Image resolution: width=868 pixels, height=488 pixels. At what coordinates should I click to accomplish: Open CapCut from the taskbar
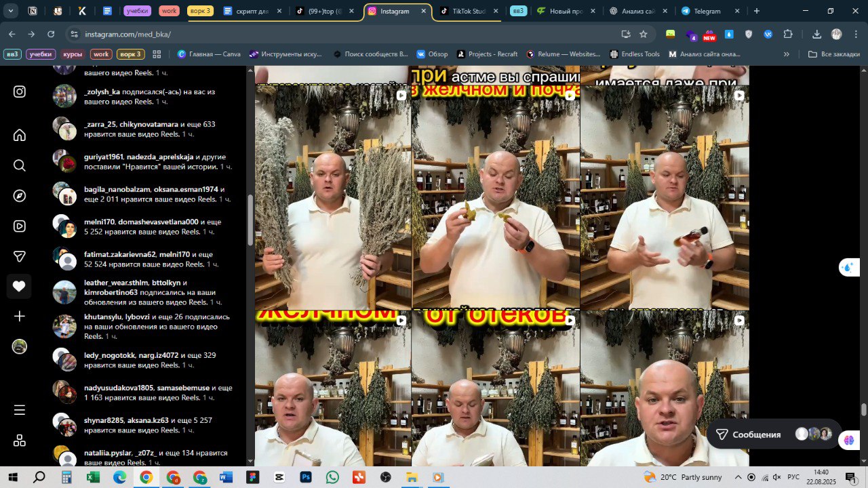279,477
